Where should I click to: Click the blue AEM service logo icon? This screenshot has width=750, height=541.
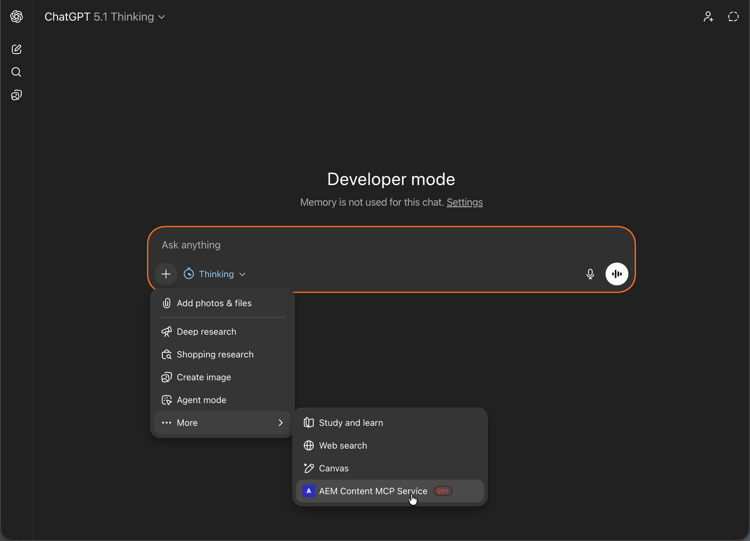(309, 491)
